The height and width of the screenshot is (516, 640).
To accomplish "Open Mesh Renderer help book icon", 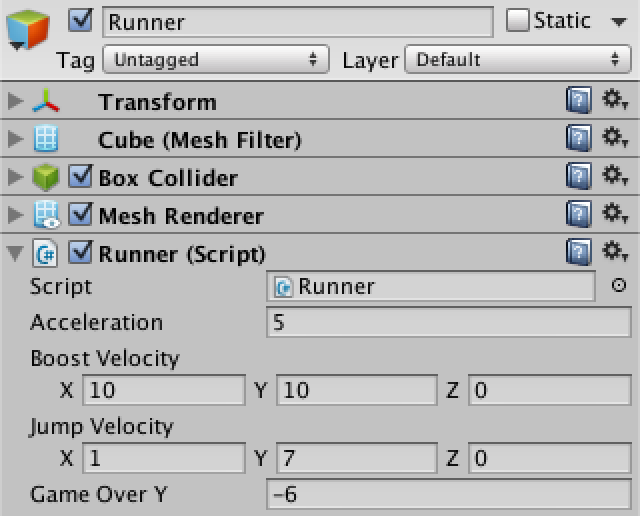I will [x=579, y=214].
